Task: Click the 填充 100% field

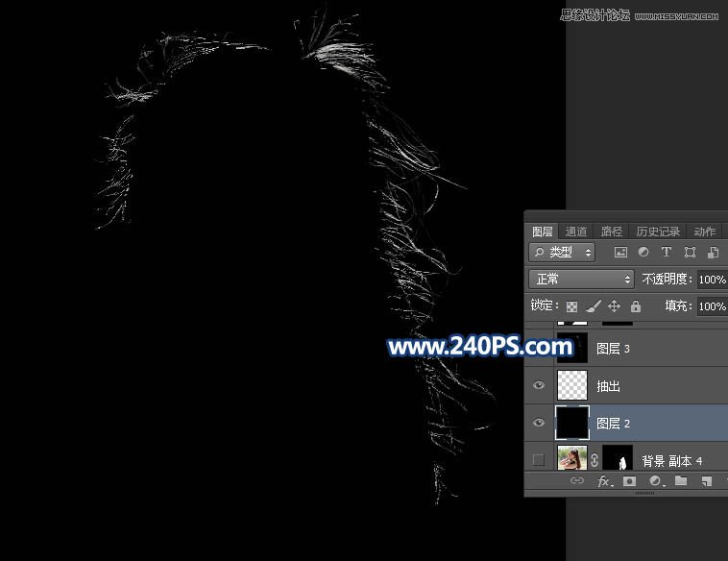Action: 713,306
